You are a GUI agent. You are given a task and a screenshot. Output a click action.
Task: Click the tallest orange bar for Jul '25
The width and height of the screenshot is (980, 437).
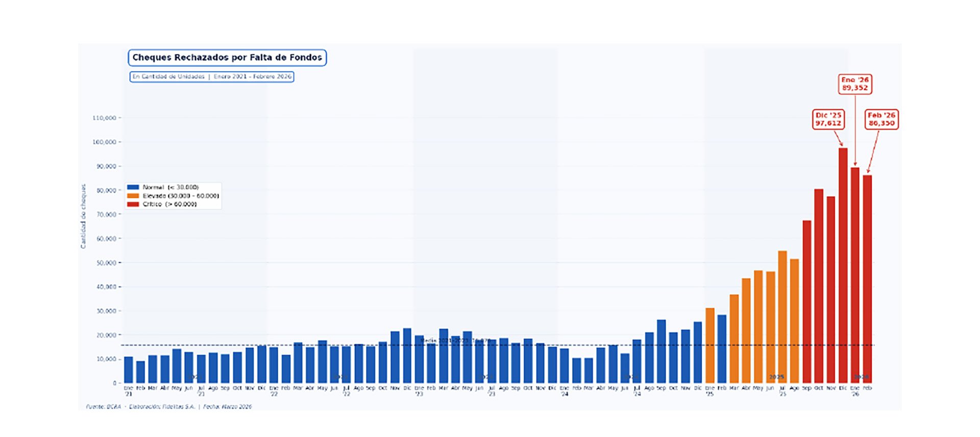coord(782,317)
